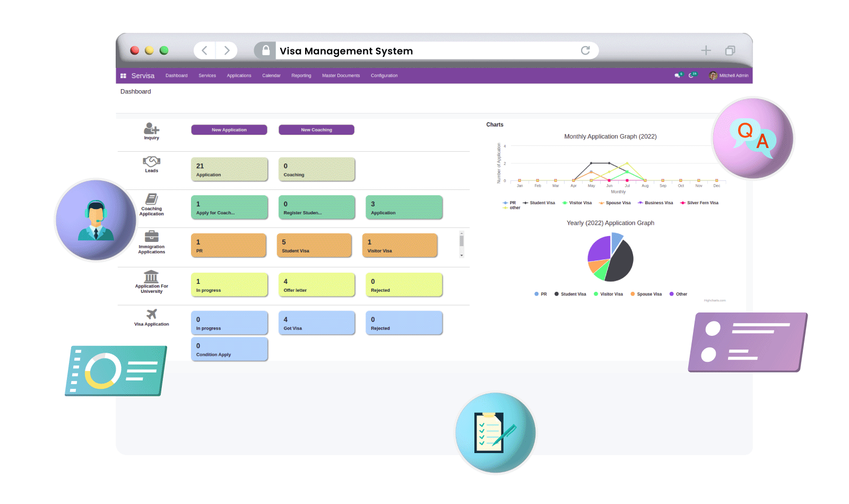Hide the PR slice via the pie chart legend
Screen dimensions: 849x504
pos(541,294)
